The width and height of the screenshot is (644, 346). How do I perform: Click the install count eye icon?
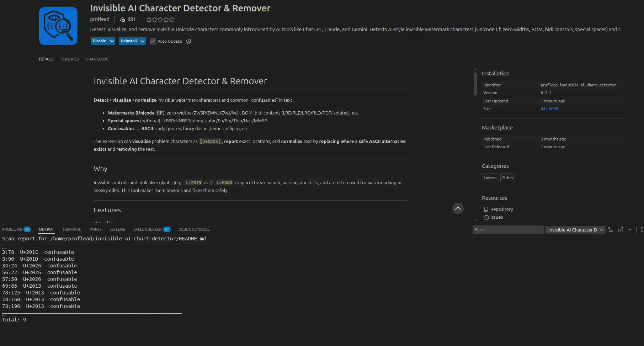(122, 20)
